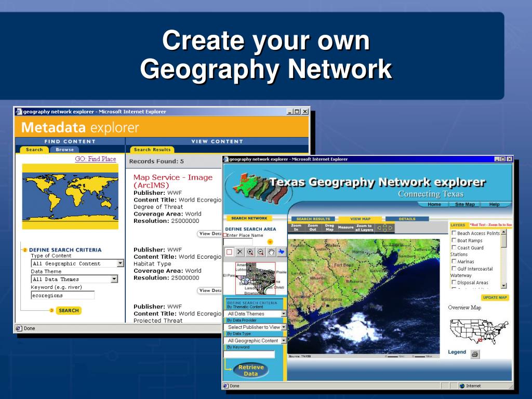Viewport: 532px width, 399px height.
Task: Click the GO: Find Place link
Action: [x=96, y=159]
